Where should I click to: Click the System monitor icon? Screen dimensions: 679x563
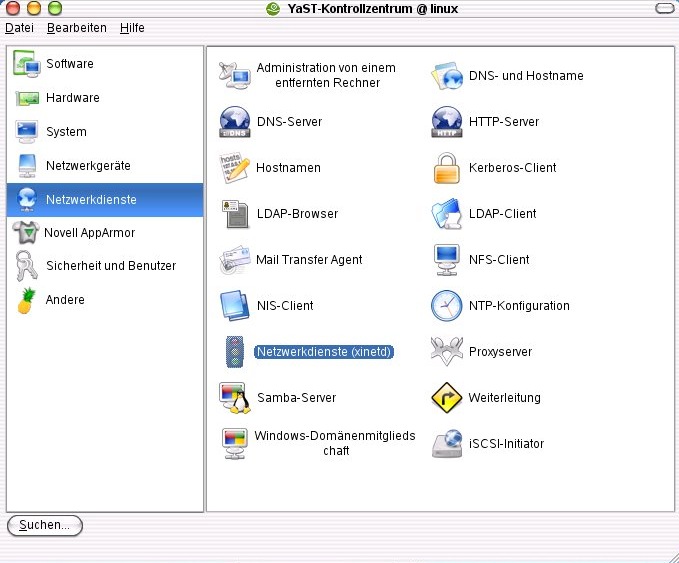click(x=26, y=132)
